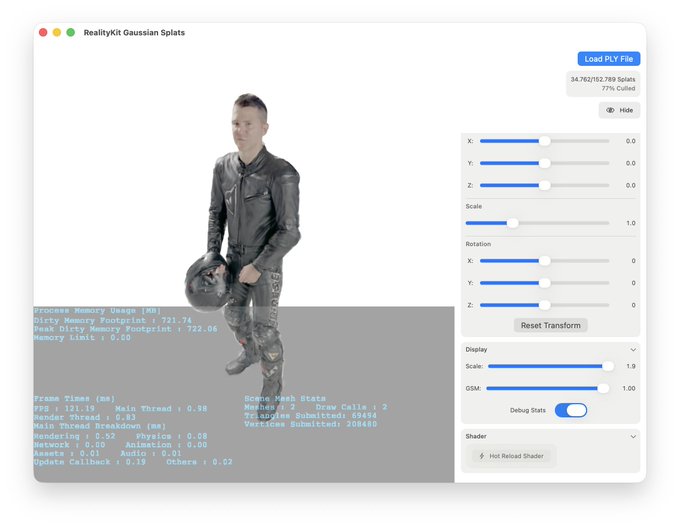Click the splat count 34,762/152,789 Splats text
Viewport: 680px width, 527px height.
click(x=603, y=79)
